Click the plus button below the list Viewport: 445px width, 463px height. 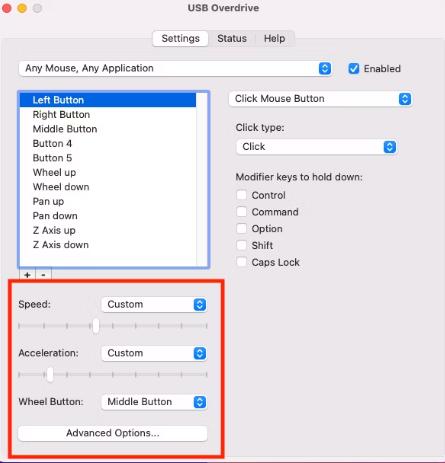pyautogui.click(x=27, y=275)
